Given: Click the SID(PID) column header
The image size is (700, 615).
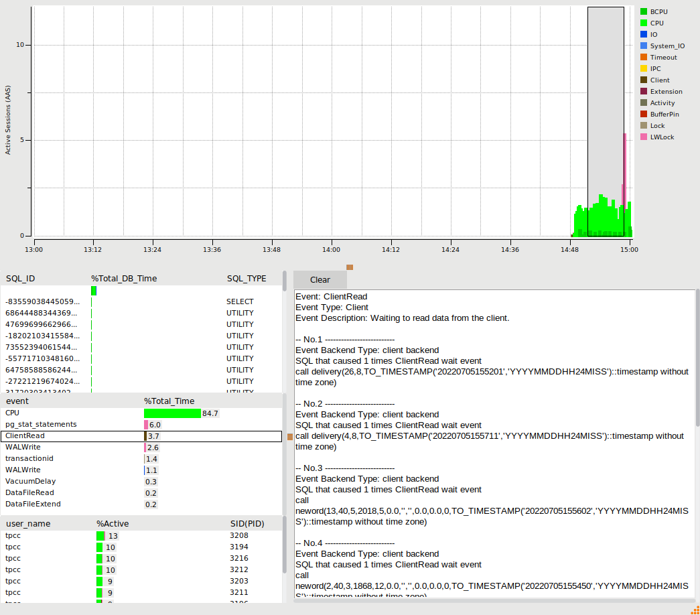Looking at the screenshot, I should 247,523.
